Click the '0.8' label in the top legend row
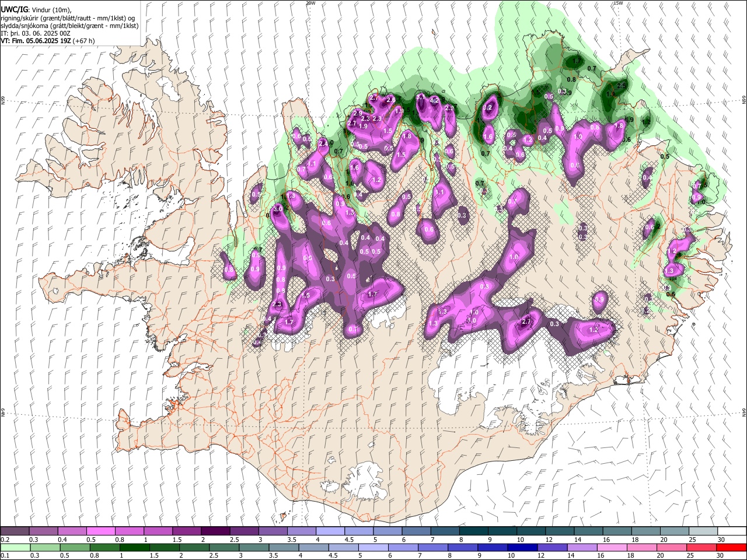This screenshot has height=560, width=747. (120, 540)
